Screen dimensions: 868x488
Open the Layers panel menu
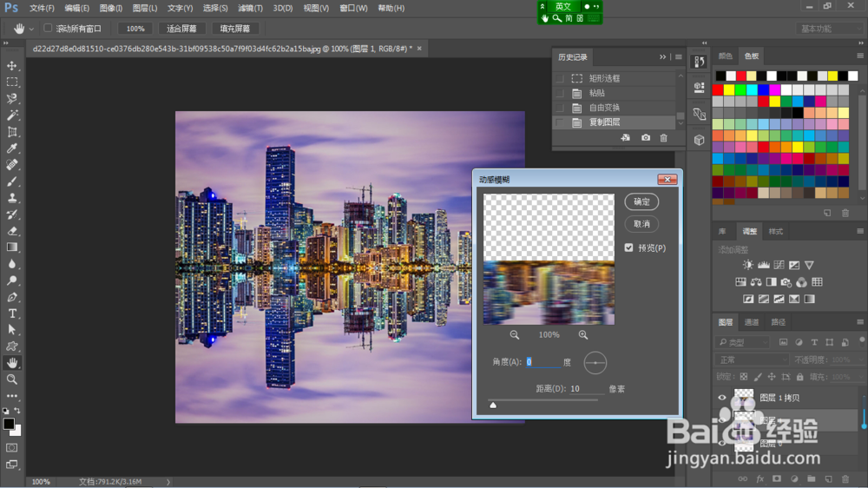[x=859, y=322]
